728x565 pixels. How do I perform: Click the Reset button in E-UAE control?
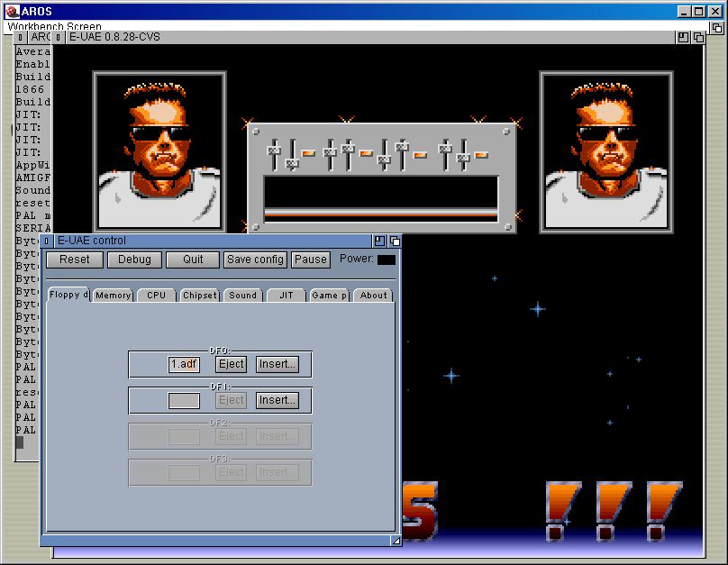coord(75,260)
